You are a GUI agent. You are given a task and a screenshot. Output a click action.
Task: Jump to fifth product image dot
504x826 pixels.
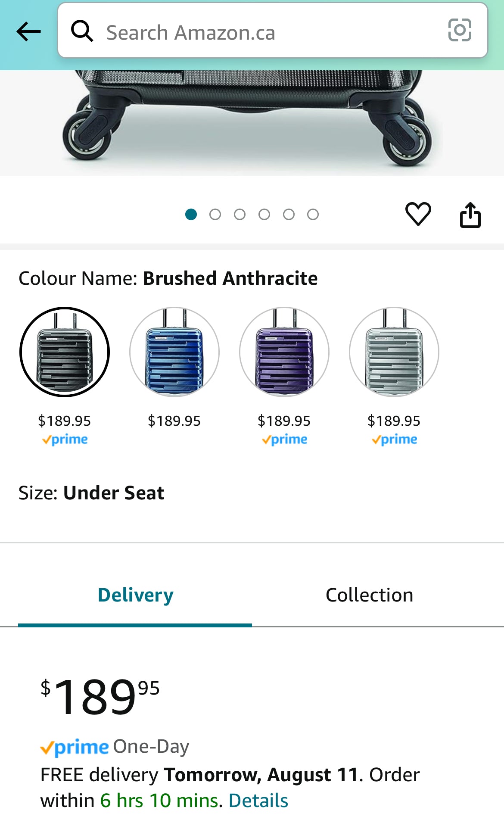289,214
